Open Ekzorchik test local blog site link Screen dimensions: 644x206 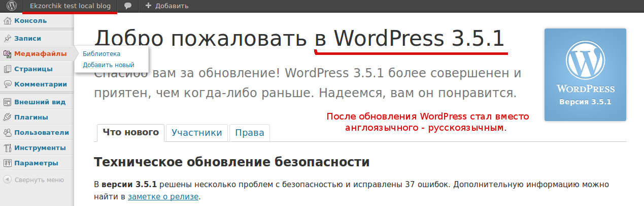(x=70, y=6)
